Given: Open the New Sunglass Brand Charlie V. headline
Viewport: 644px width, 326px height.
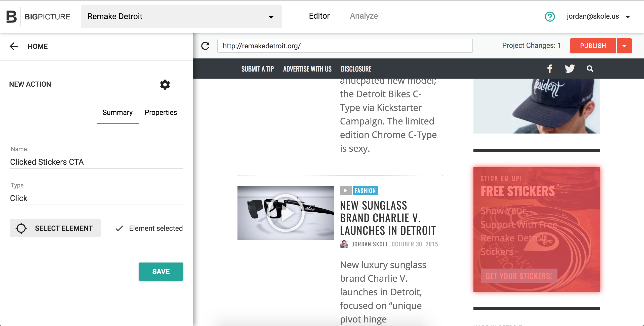Looking at the screenshot, I should [x=388, y=218].
